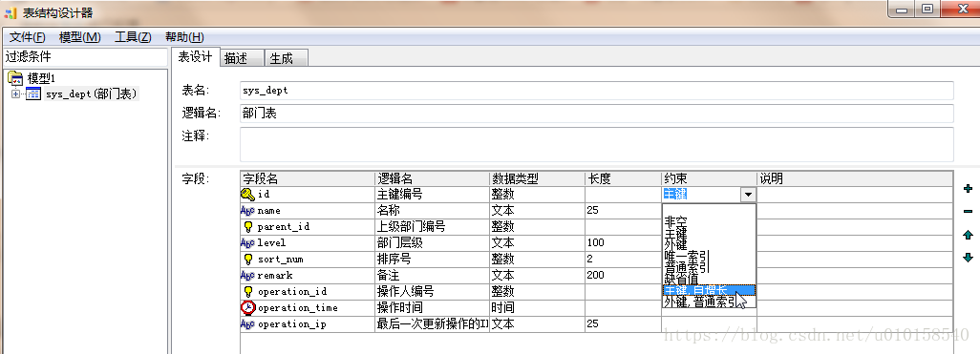Click the Abc icon of the level field

tap(248, 243)
